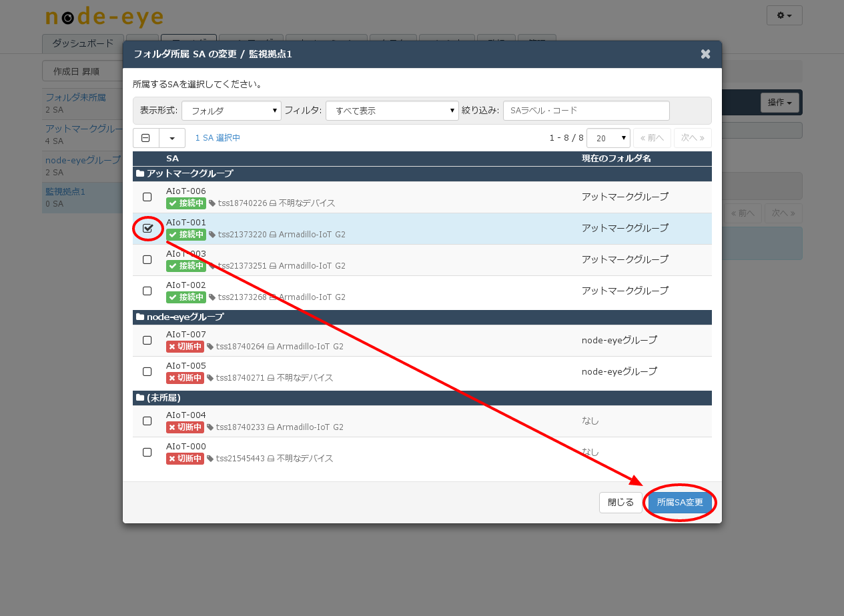Click the 1 SA 選択中 link
Viewport: 844px width, 616px height.
pos(218,138)
